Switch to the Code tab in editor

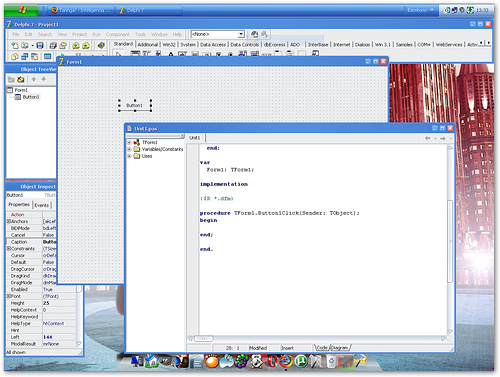[322, 348]
